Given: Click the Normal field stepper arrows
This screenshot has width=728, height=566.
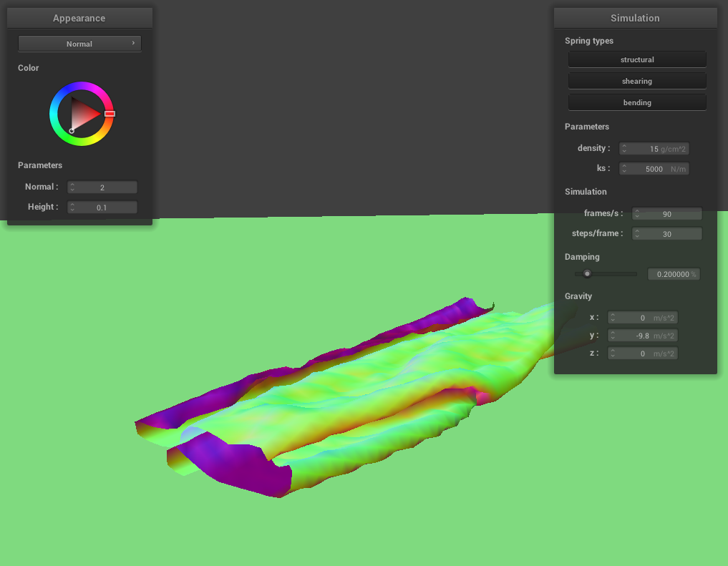Looking at the screenshot, I should click(72, 187).
